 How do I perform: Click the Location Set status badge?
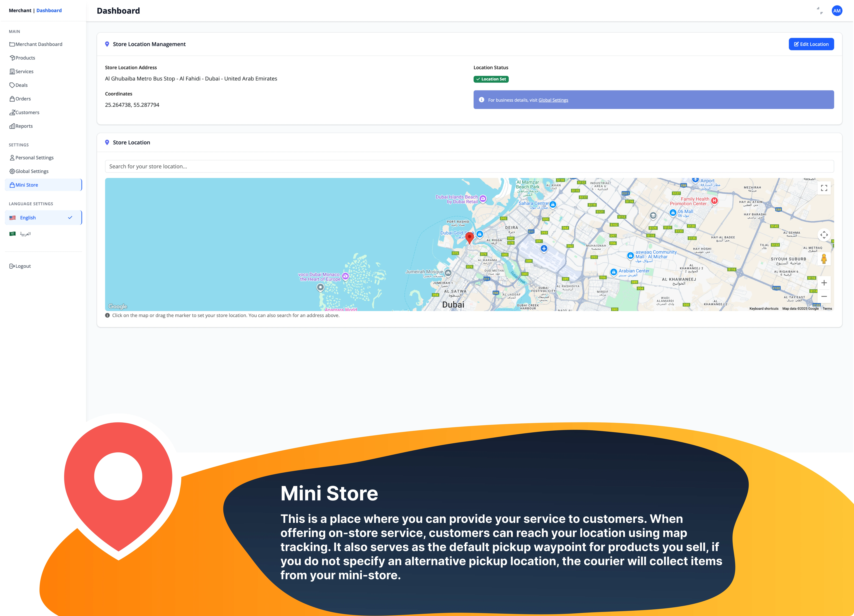click(x=491, y=79)
